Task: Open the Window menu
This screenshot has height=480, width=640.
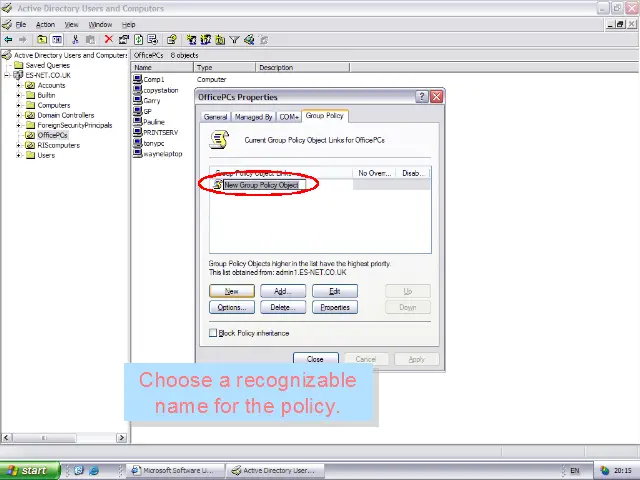Action: [100, 24]
